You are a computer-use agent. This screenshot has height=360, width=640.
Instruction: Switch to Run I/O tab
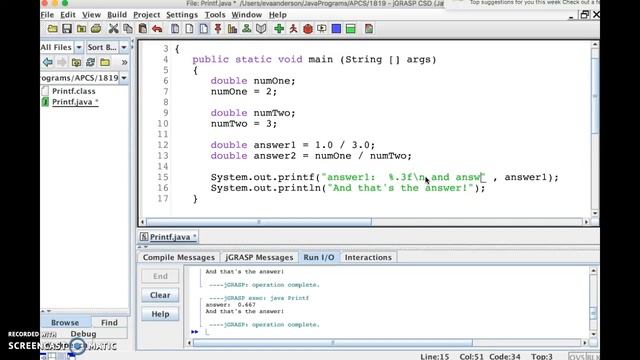tap(319, 257)
